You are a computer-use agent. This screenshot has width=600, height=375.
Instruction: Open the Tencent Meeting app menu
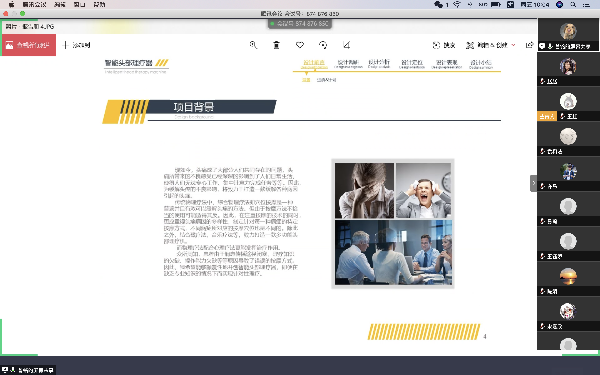coord(34,5)
